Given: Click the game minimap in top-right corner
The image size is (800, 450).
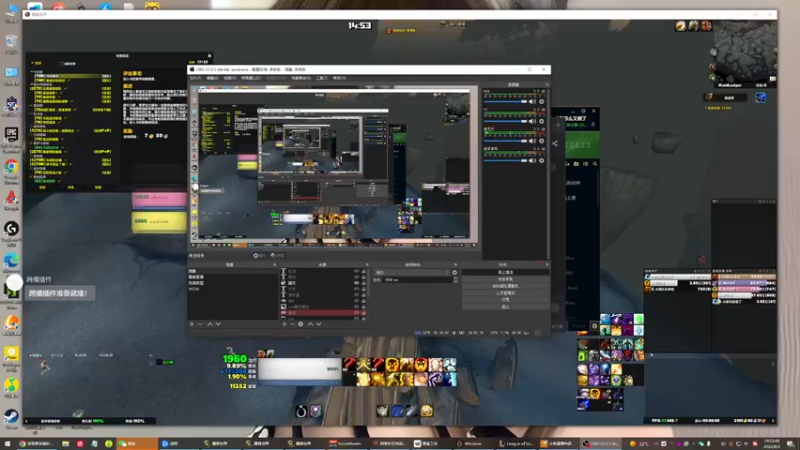Looking at the screenshot, I should (745, 51).
